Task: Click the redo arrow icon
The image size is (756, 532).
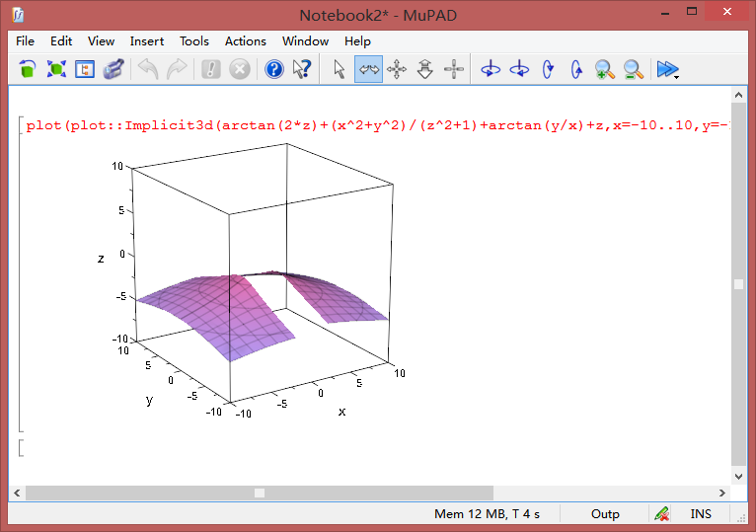Action: tap(177, 69)
